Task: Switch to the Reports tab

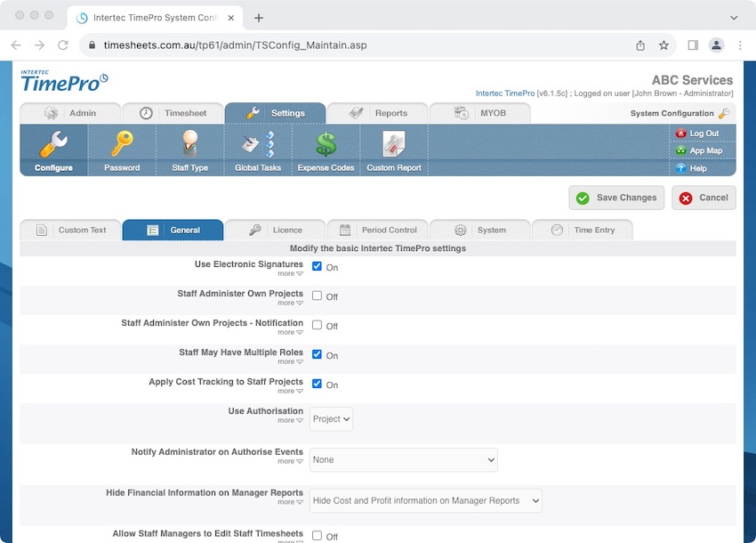Action: click(x=377, y=113)
